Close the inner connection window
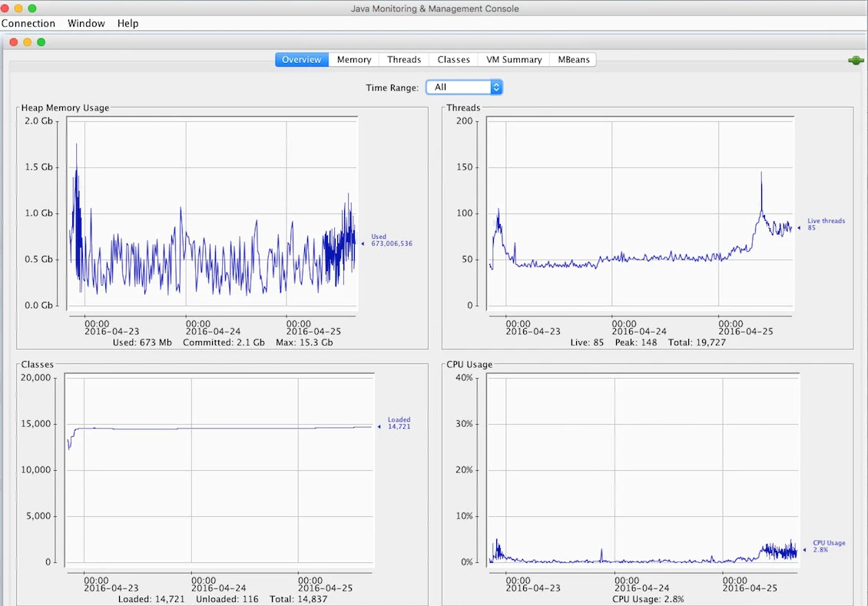868x606 pixels. [14, 42]
